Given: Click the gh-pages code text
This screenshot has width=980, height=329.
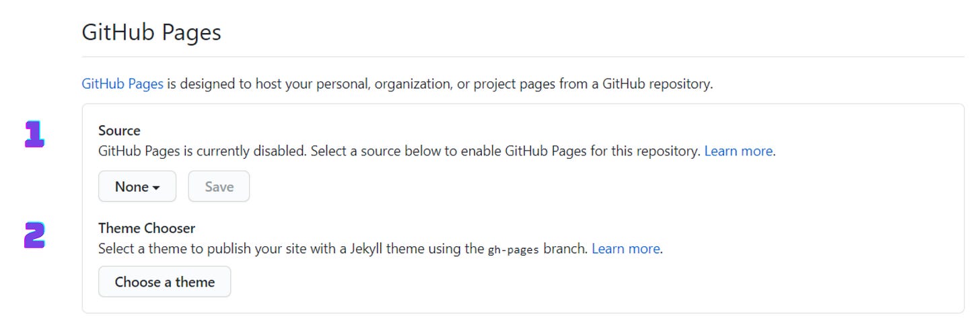Looking at the screenshot, I should (x=514, y=250).
